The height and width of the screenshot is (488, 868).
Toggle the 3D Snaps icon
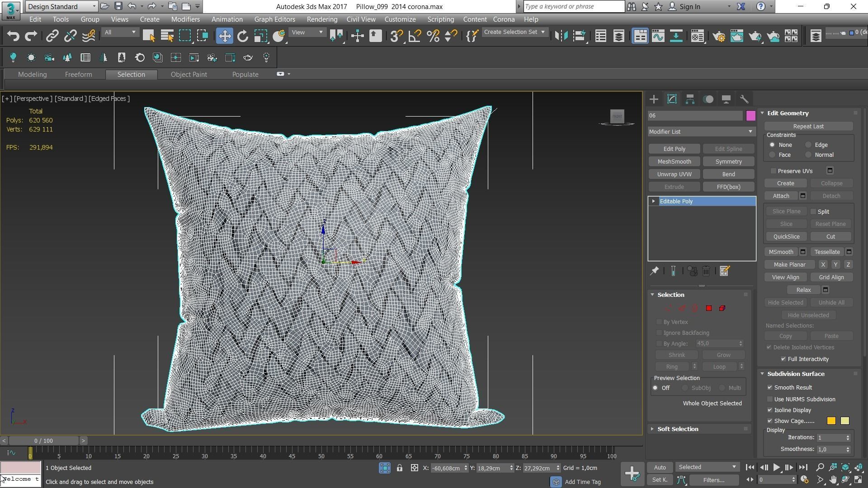click(396, 36)
